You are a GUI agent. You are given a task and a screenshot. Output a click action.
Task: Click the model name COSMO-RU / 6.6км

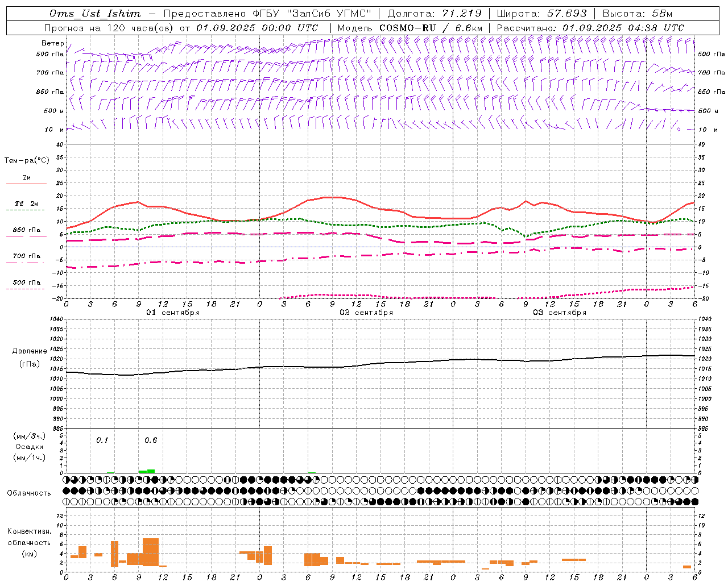(431, 28)
